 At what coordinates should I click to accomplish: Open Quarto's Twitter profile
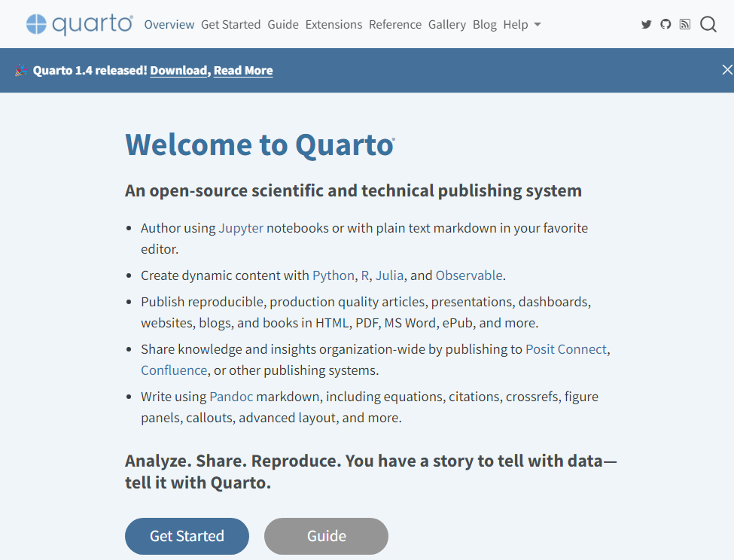pos(646,24)
